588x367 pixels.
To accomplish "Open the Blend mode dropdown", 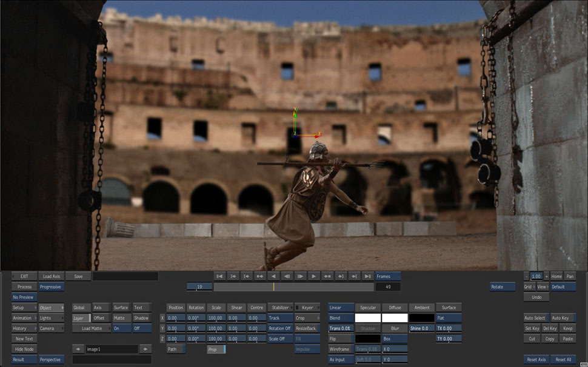I will tap(340, 318).
